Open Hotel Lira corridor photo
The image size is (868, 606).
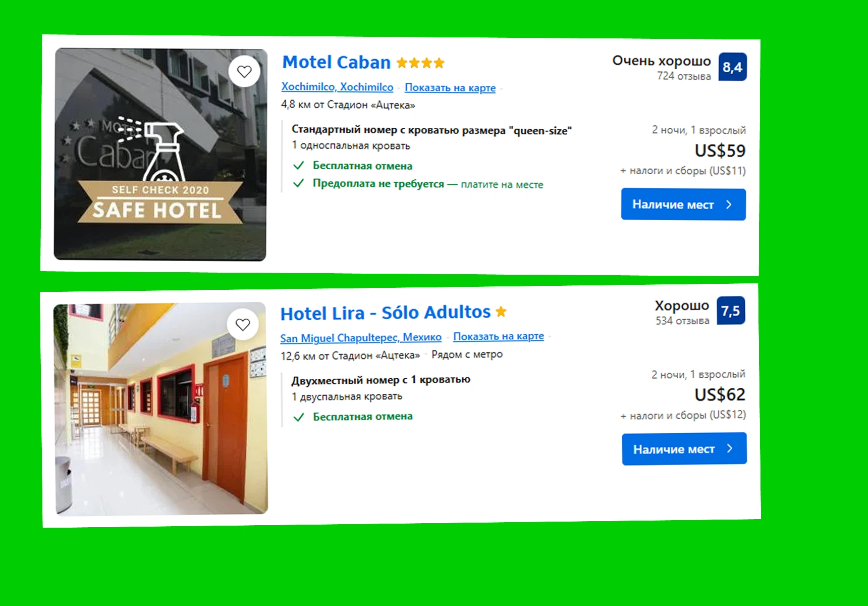161,409
